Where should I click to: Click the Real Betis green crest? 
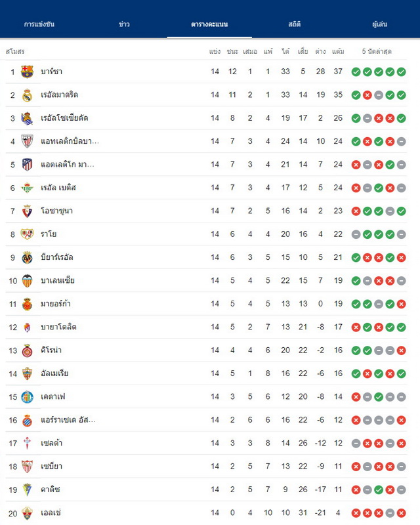point(27,188)
